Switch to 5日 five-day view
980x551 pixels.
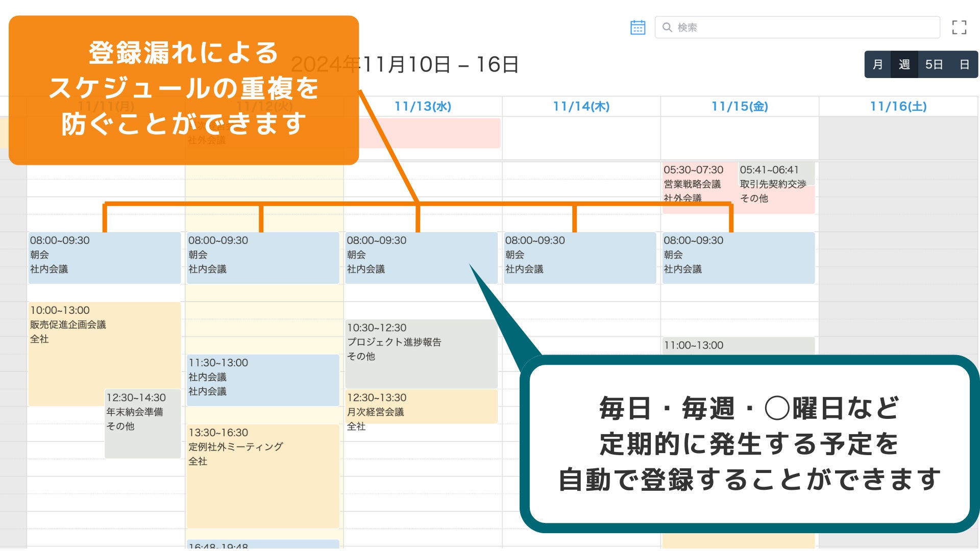click(x=934, y=65)
